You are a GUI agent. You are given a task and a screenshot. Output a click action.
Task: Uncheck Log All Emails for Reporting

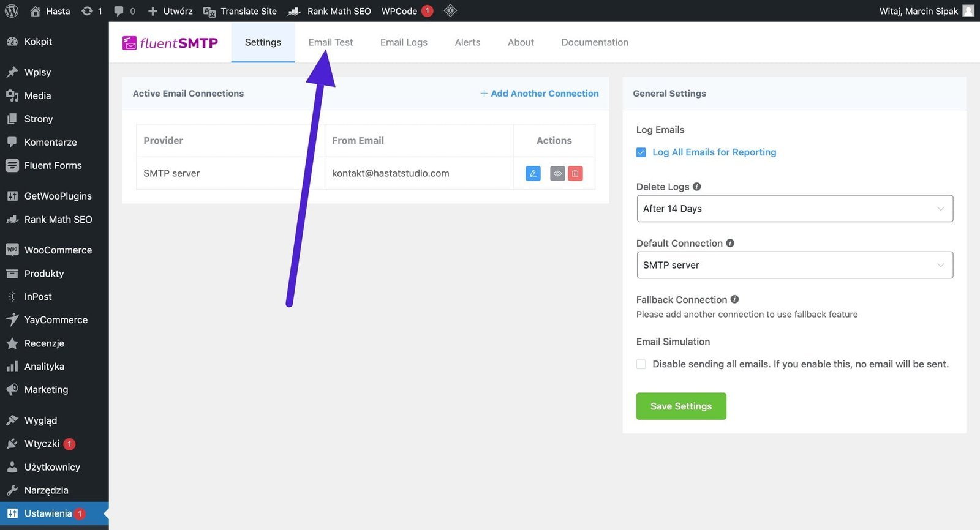(x=641, y=152)
